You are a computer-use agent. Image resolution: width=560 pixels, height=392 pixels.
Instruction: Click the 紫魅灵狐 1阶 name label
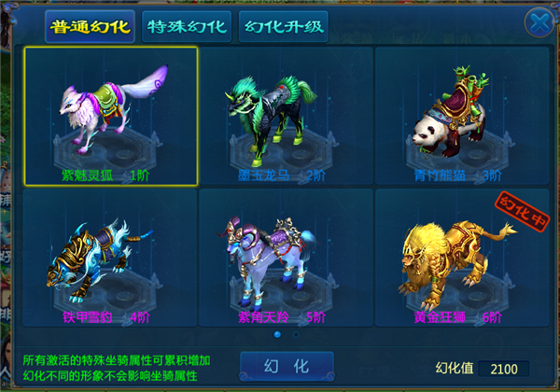[x=105, y=175]
